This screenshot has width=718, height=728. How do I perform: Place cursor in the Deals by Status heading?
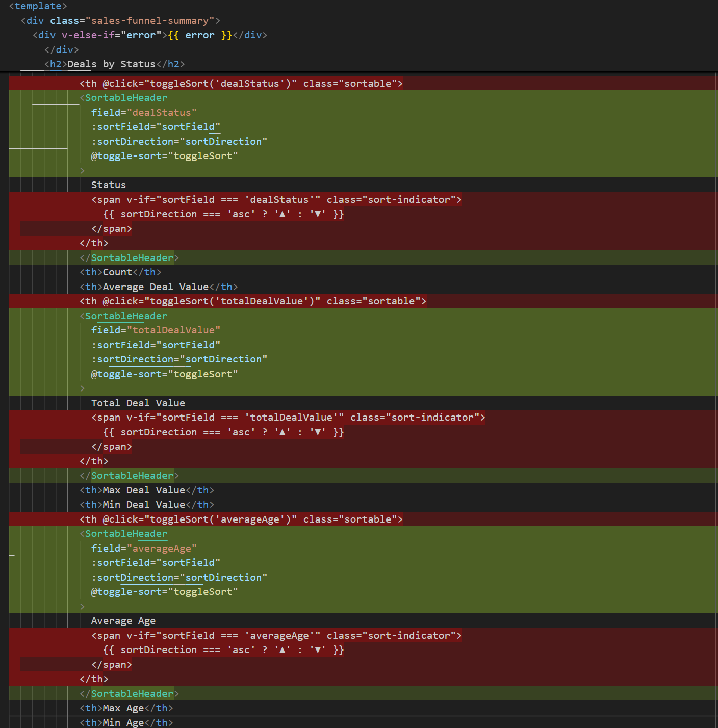112,64
